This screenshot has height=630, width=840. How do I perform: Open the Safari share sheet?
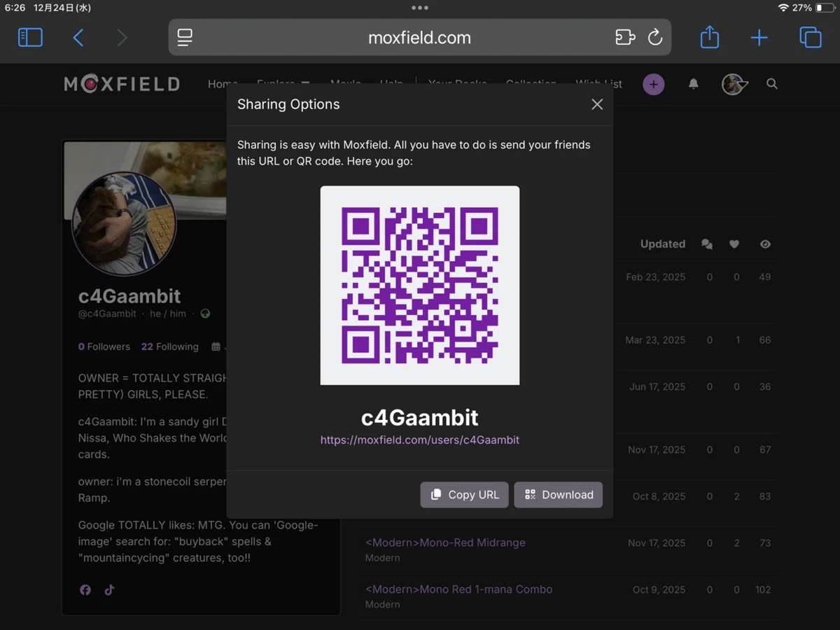(x=710, y=36)
